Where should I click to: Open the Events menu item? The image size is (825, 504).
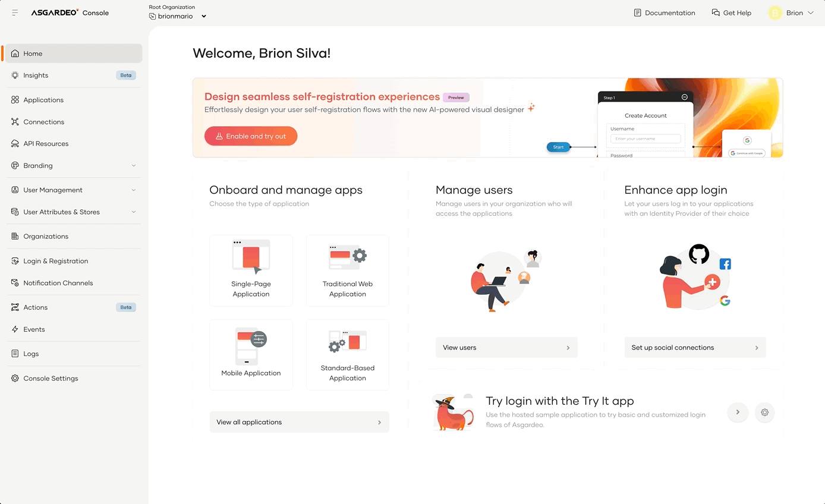point(74,329)
